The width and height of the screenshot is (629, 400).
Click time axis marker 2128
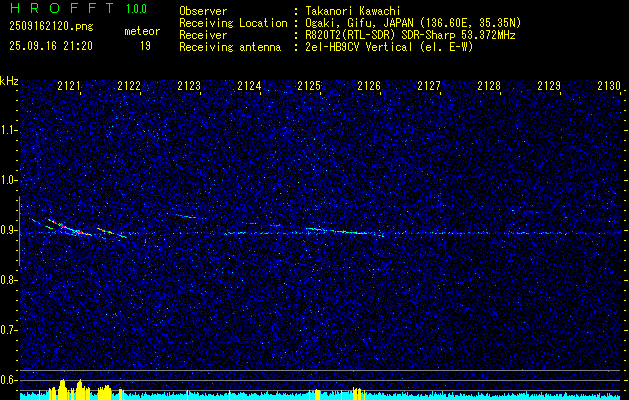[489, 86]
